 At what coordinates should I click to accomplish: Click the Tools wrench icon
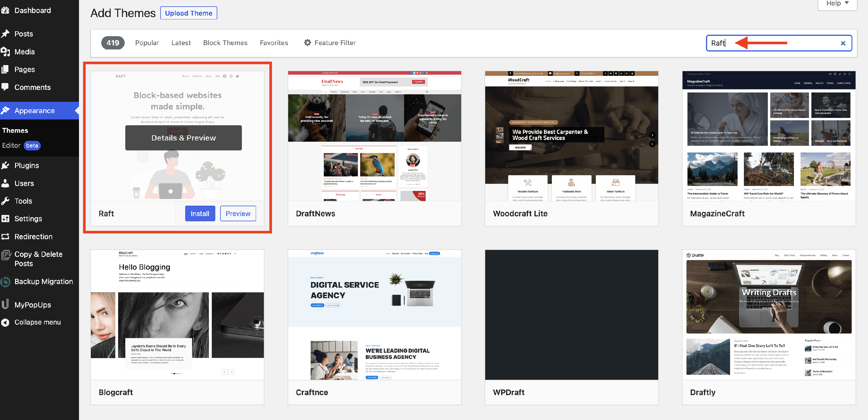tap(5, 201)
